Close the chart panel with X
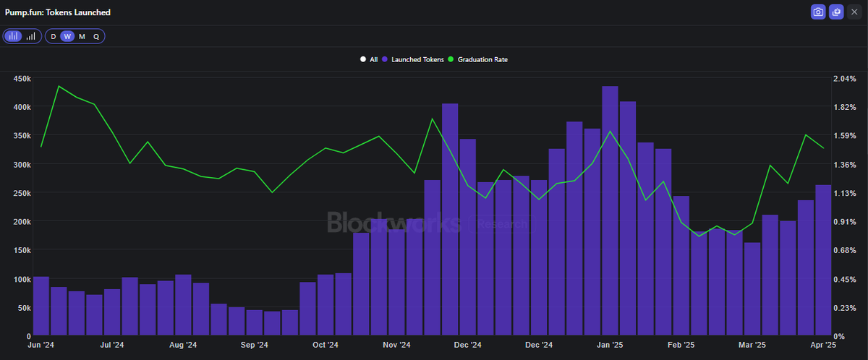Viewport: 868px width, 360px height. tap(854, 12)
